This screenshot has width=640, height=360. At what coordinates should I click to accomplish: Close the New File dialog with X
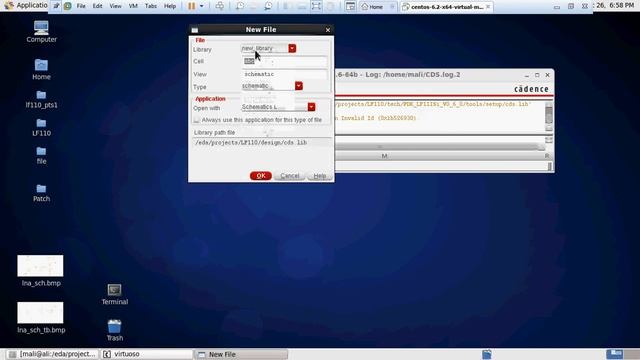click(328, 30)
